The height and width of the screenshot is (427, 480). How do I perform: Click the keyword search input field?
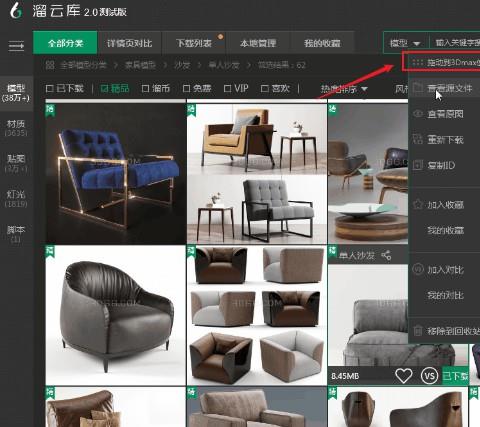click(x=456, y=43)
